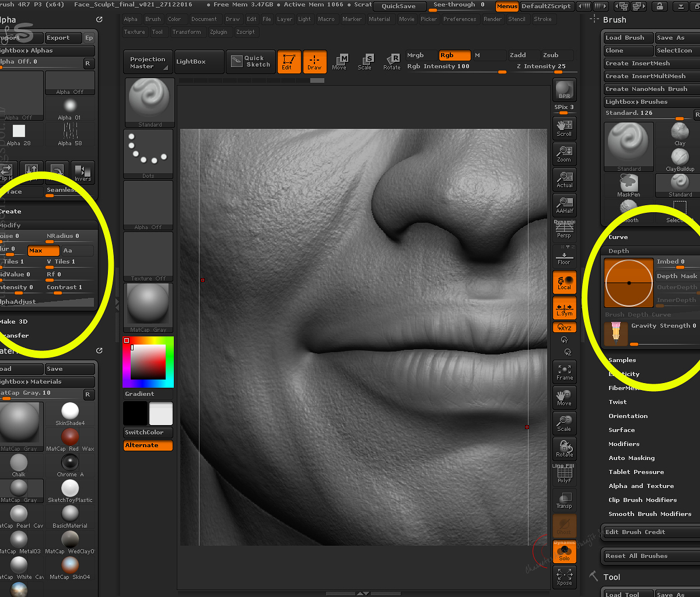
Task: Select the MaskPen brush icon
Action: [628, 187]
